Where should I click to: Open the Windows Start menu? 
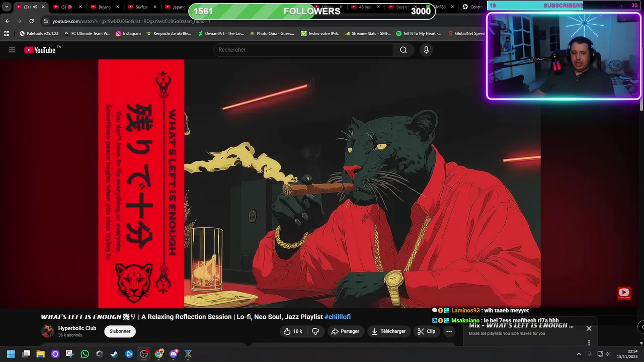[11, 354]
